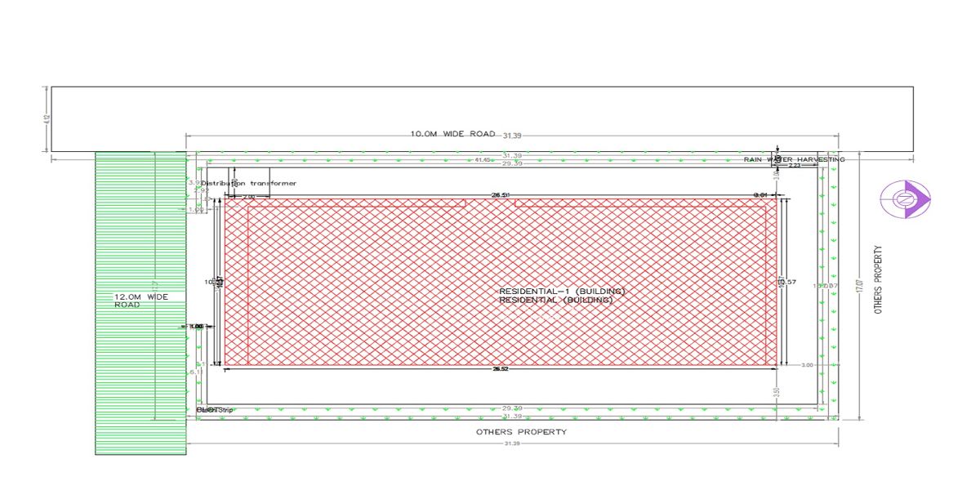Select the "10.0M WIDE ROAD" label
The width and height of the screenshot is (980, 490).
(453, 133)
